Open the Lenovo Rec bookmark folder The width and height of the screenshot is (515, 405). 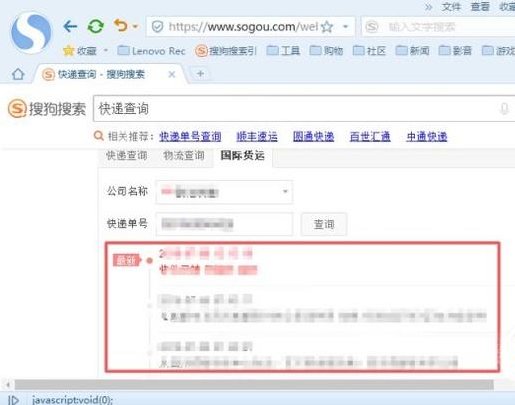click(x=152, y=51)
